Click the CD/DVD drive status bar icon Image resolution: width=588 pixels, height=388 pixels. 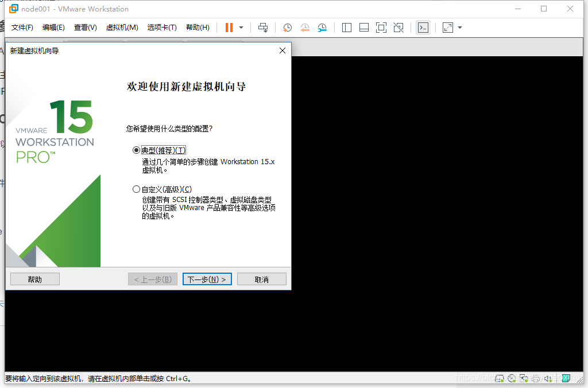tap(512, 379)
